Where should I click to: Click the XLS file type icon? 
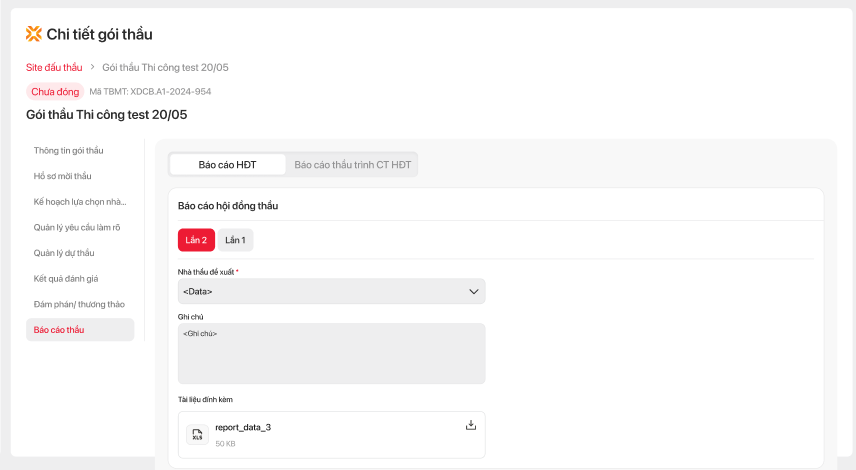(x=197, y=434)
